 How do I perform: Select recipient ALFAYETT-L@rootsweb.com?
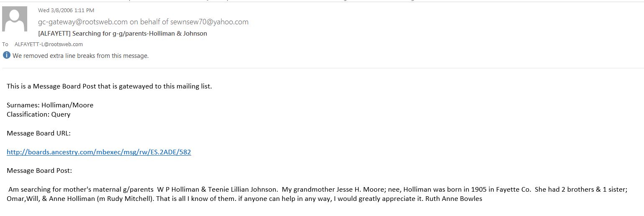[x=49, y=44]
